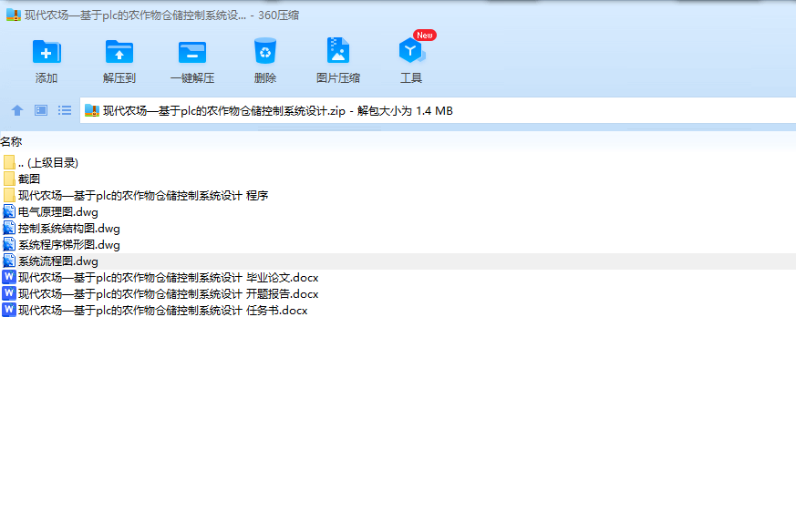Screen dimensions: 796x532
Task: Go up a directory with the up-arrow icon
Action: click(17, 110)
